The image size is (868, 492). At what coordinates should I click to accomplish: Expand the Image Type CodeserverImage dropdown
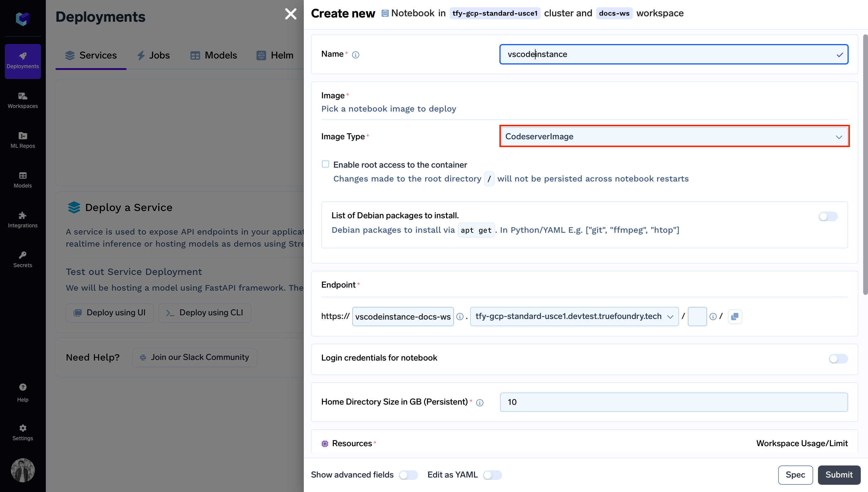pyautogui.click(x=674, y=137)
